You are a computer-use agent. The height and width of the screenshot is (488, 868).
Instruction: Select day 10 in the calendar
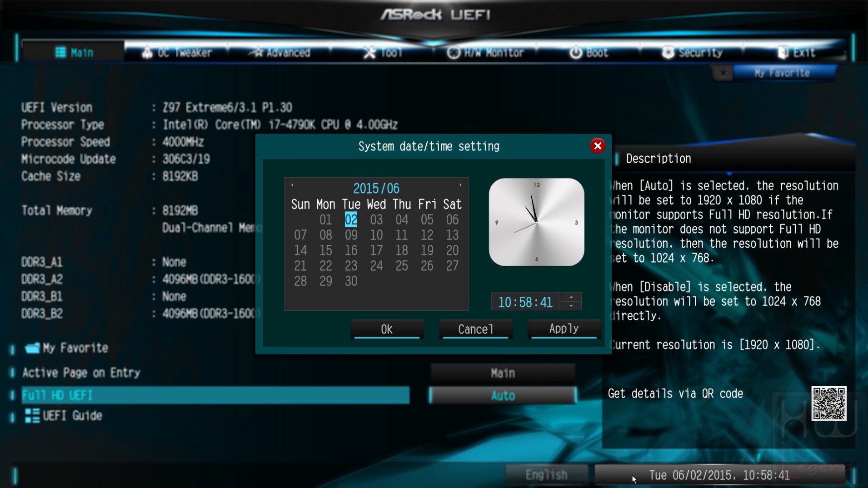click(376, 235)
